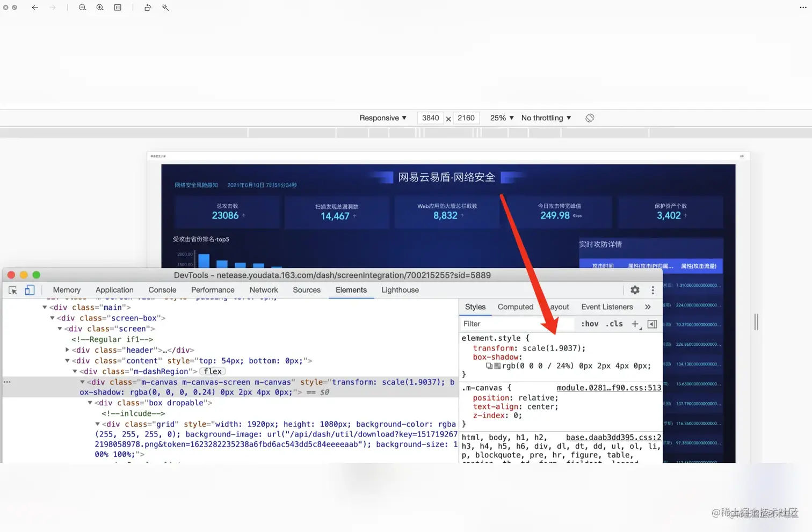Activate the DevTools inspect element picker icon
The width and height of the screenshot is (812, 532).
tap(13, 290)
